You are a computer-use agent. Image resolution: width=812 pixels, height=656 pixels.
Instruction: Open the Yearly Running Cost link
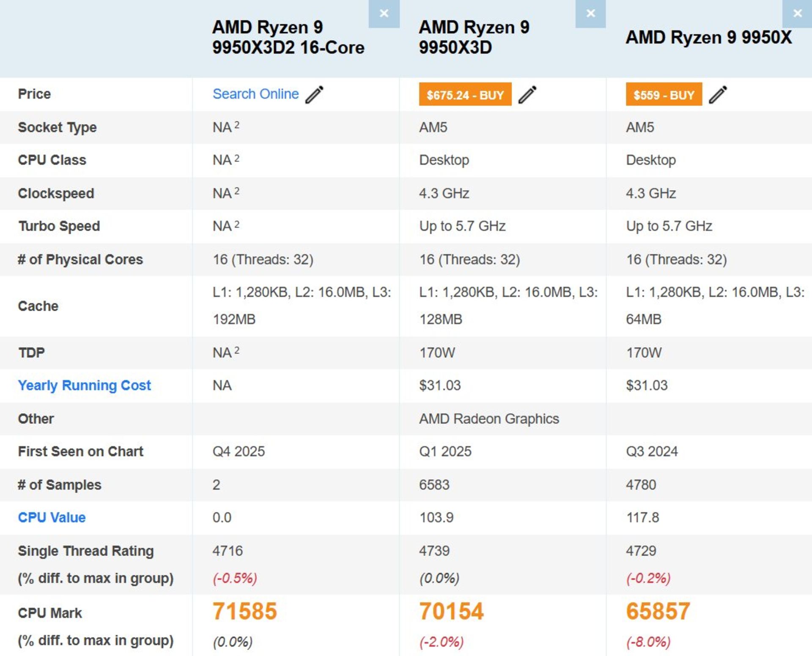tap(84, 385)
